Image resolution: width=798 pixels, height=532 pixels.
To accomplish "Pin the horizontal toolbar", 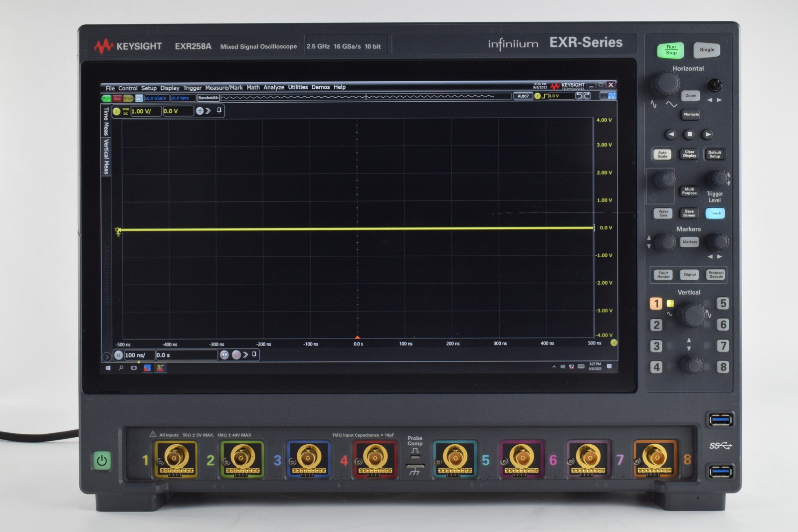I will (254, 355).
